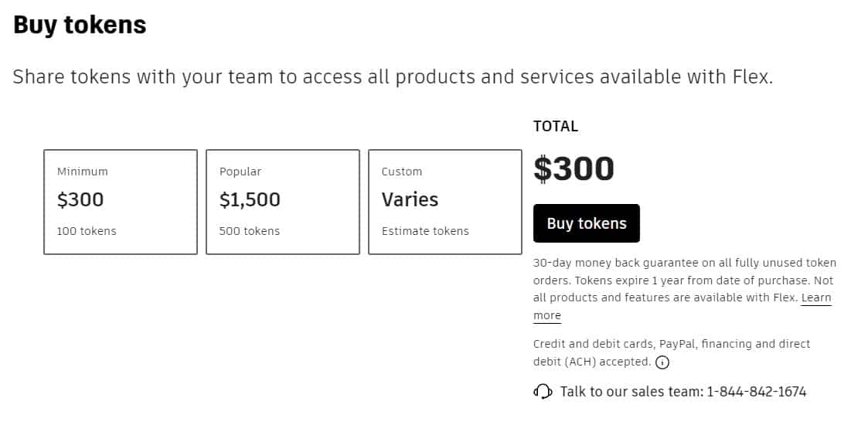The width and height of the screenshot is (868, 442).
Task: Select the Popular $1,500 token option
Action: 283,202
